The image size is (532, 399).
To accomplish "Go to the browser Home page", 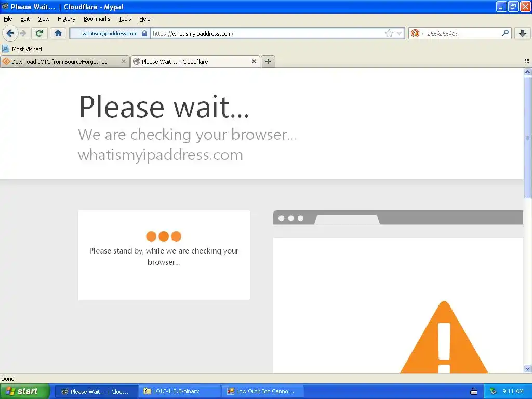I will [58, 33].
